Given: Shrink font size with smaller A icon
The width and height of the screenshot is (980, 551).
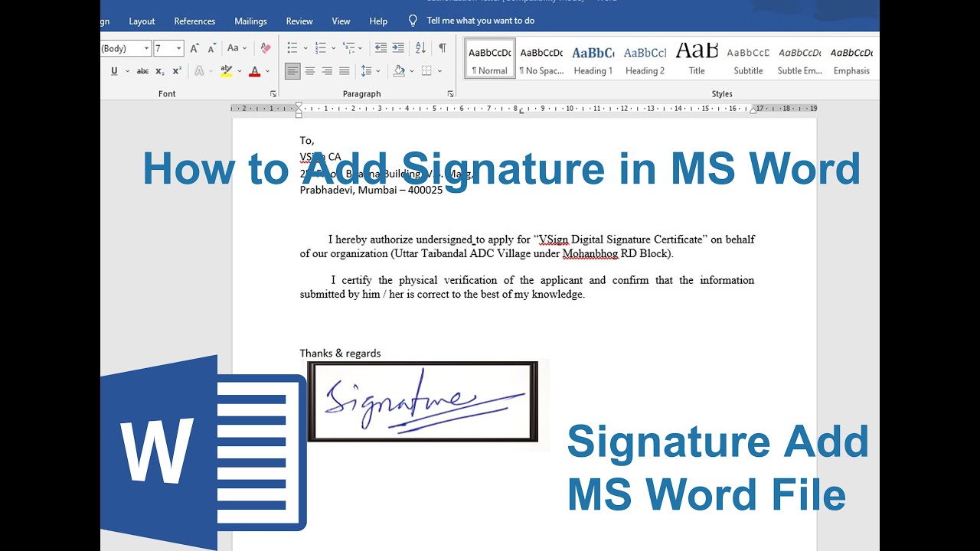Looking at the screenshot, I should click(212, 48).
